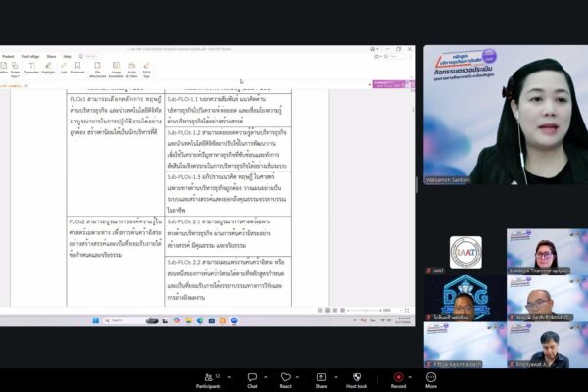Expand the Participants options chevron

(x=229, y=377)
